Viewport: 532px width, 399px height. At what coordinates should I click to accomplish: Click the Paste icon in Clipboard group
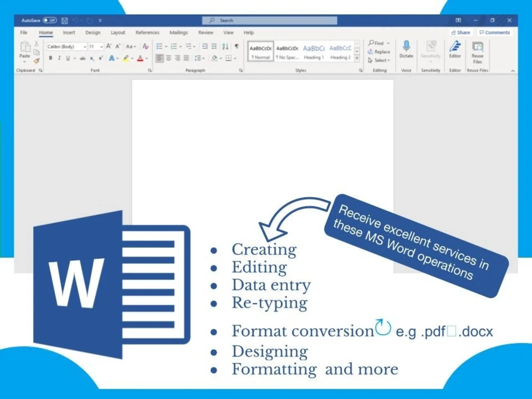point(25,46)
